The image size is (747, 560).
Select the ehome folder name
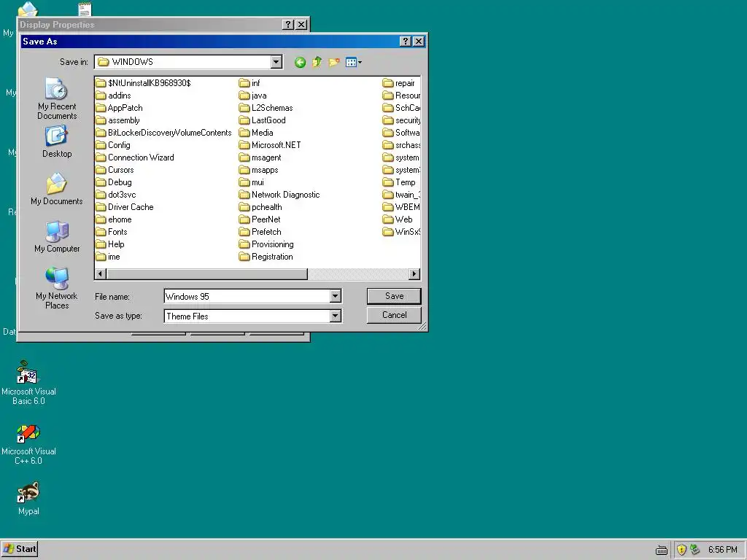pos(120,219)
